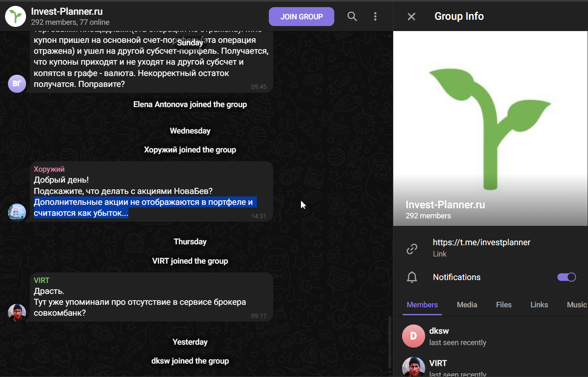Click sender name VIRT in message

tap(42, 280)
